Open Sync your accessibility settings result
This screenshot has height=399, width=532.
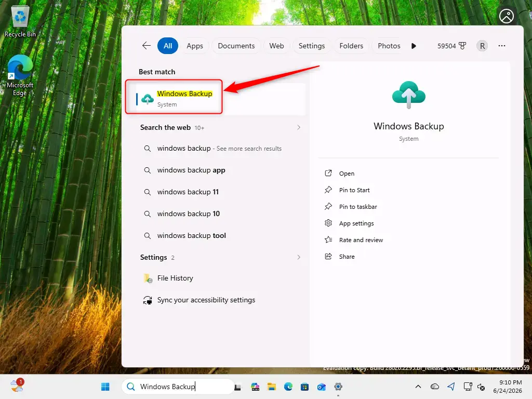[x=220, y=300]
